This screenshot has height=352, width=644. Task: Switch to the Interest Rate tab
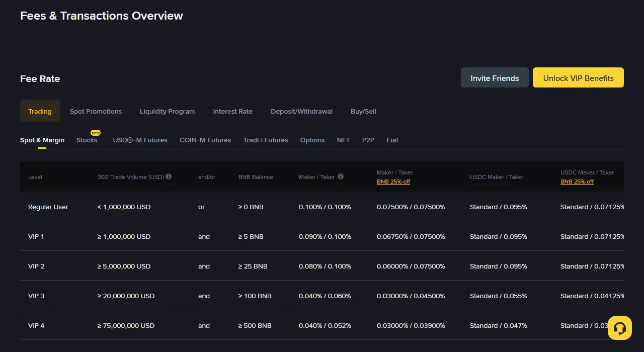pos(232,111)
